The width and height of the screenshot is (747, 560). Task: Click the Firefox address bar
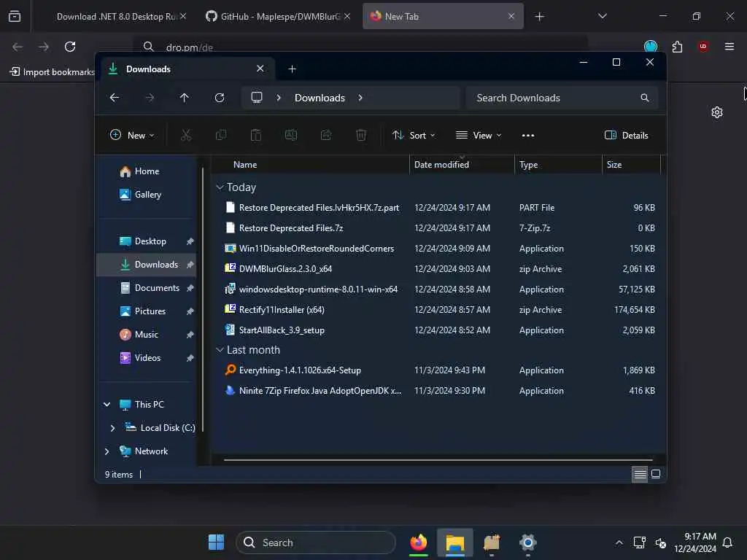pos(360,47)
